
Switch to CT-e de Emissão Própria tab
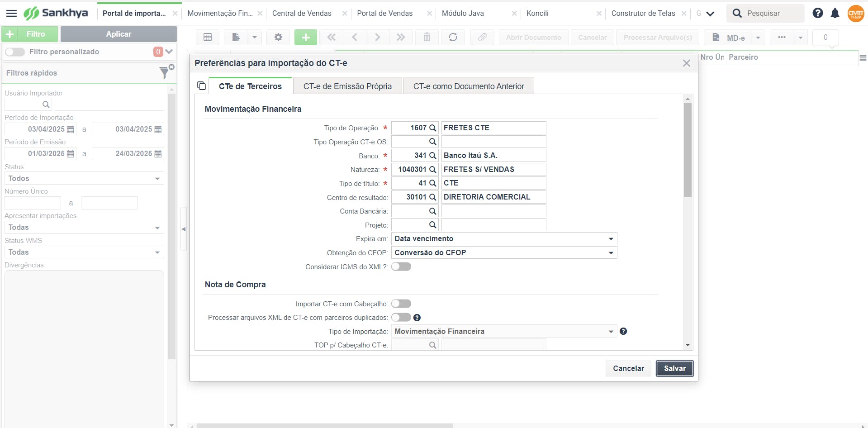(x=347, y=86)
